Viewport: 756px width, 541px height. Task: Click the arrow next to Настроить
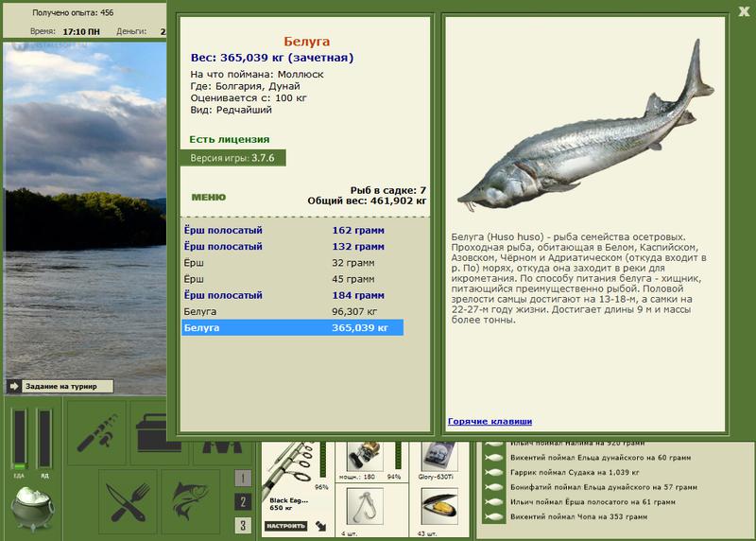320,526
